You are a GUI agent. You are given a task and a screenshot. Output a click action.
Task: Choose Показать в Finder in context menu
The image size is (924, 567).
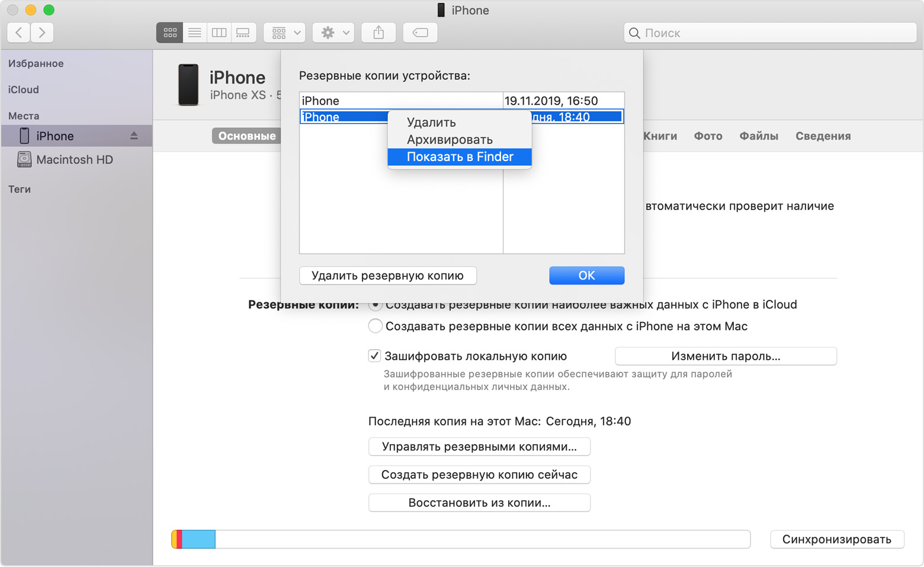[460, 157]
